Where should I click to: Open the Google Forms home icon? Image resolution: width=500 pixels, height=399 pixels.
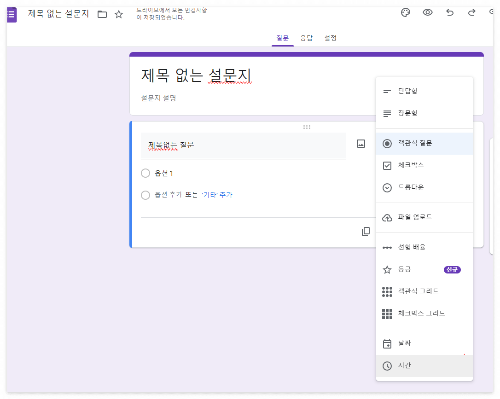click(12, 15)
